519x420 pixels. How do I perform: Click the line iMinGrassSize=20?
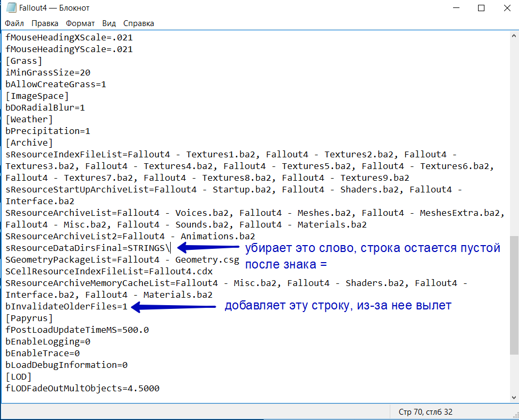click(x=48, y=73)
